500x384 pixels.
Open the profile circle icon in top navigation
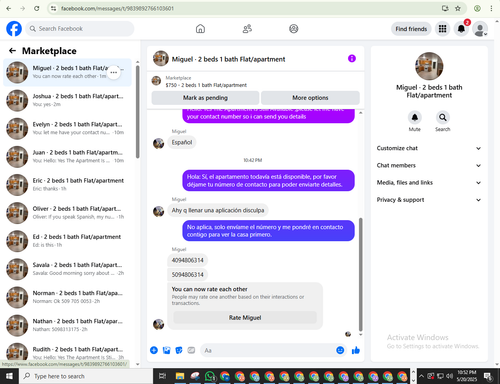[x=294, y=29]
